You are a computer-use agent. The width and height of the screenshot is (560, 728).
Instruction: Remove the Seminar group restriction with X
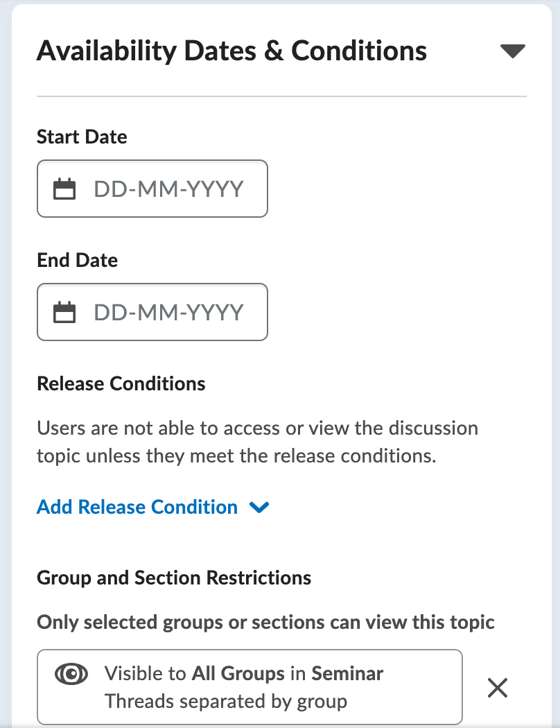[x=498, y=687]
